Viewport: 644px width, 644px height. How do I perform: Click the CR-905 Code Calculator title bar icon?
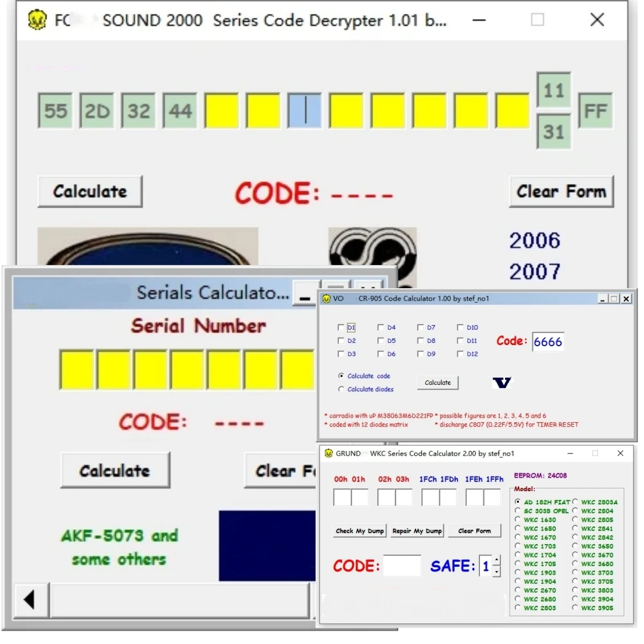point(326,298)
